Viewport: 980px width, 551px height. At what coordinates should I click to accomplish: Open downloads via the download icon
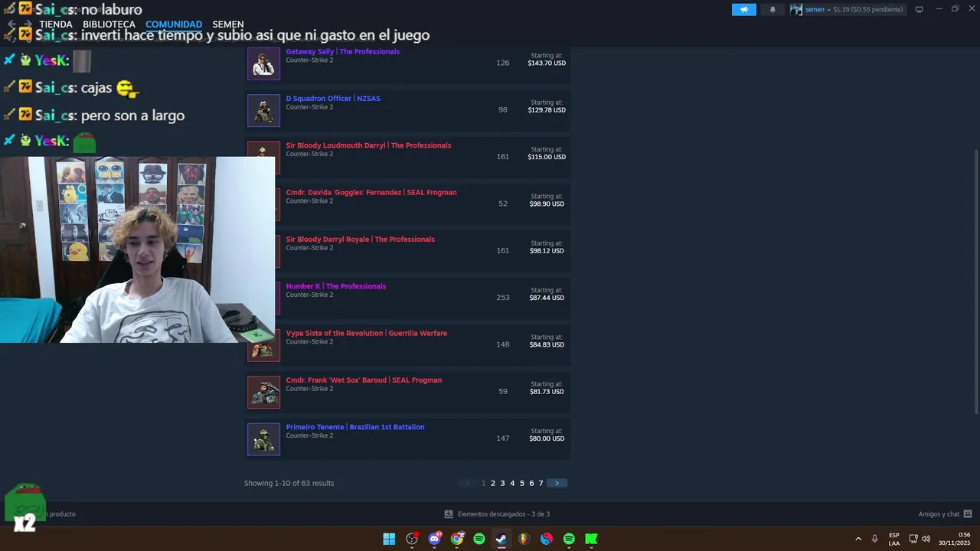point(449,514)
